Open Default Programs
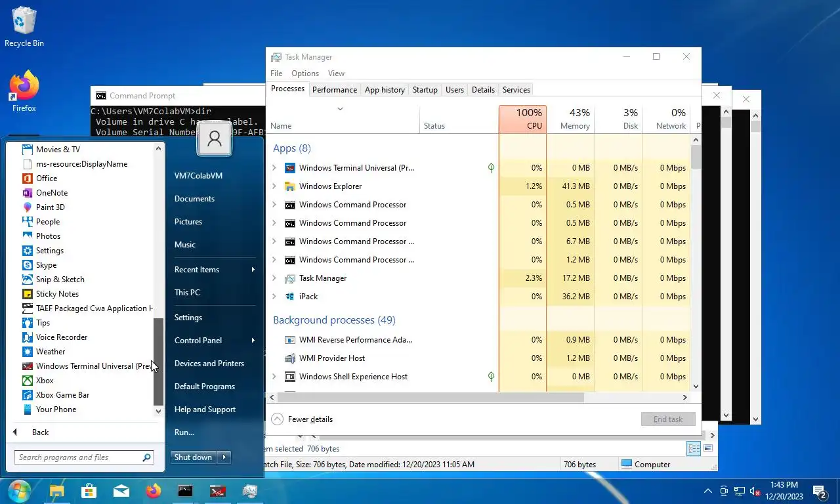The height and width of the screenshot is (504, 840). pyautogui.click(x=205, y=387)
